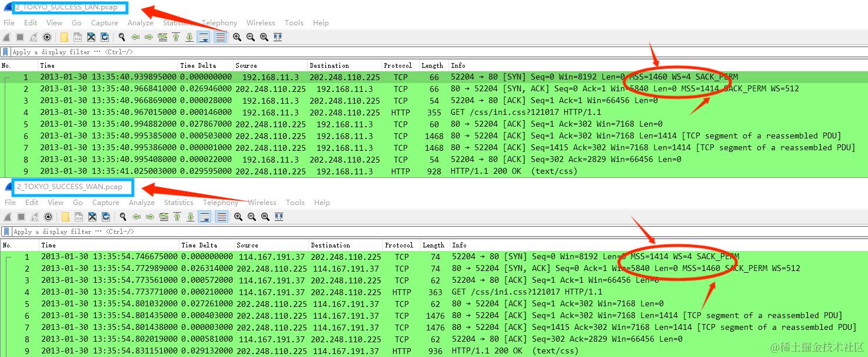Start capture in the LAN pcap window

6,37
